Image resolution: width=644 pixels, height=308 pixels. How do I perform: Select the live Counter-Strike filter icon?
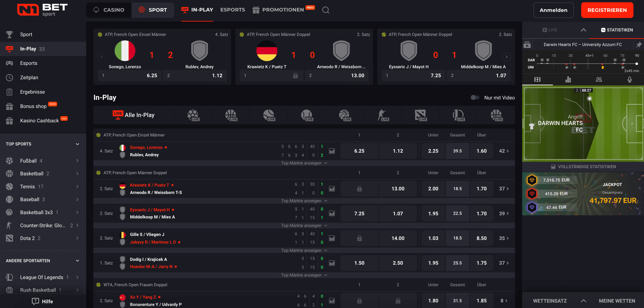383,115
